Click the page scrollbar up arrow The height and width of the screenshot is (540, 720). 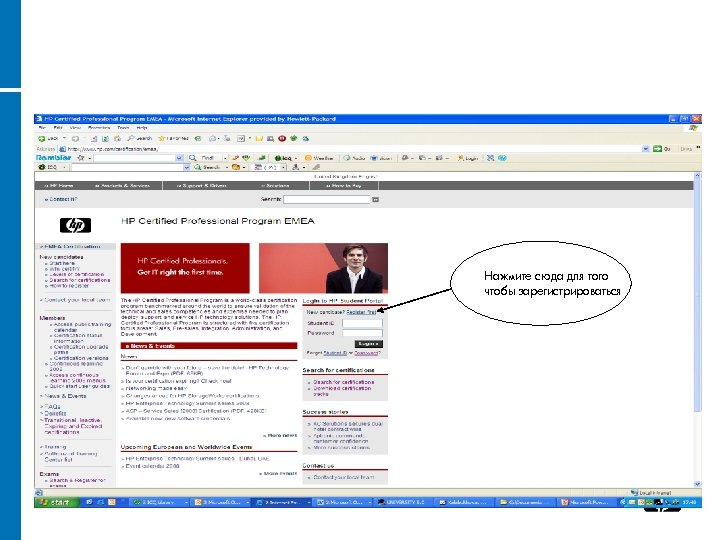pyautogui.click(x=698, y=176)
